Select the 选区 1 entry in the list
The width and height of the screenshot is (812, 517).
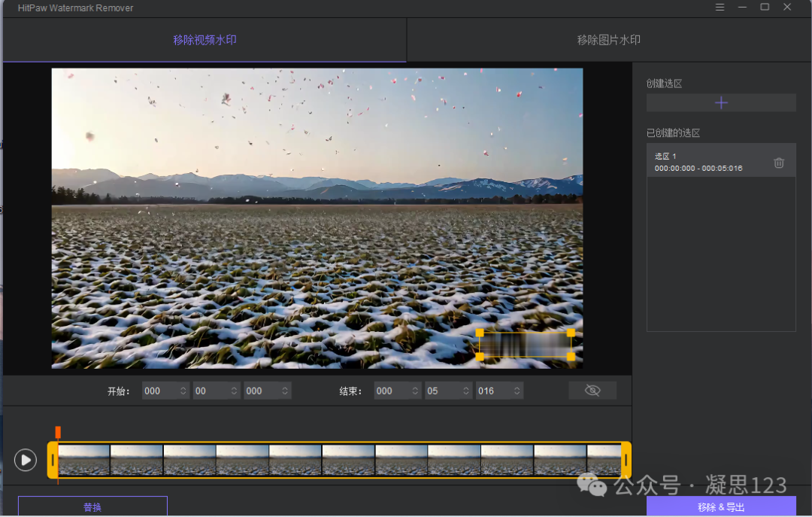tap(721, 161)
